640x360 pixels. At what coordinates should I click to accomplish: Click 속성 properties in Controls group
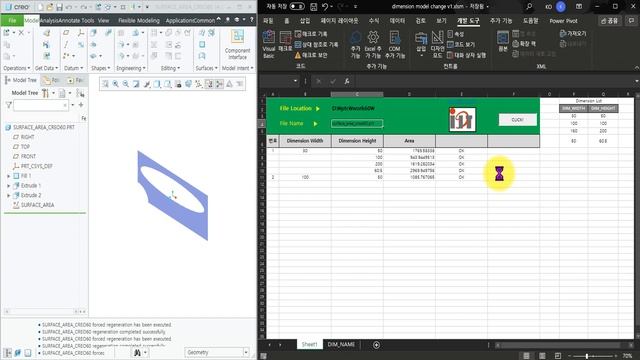click(x=456, y=34)
